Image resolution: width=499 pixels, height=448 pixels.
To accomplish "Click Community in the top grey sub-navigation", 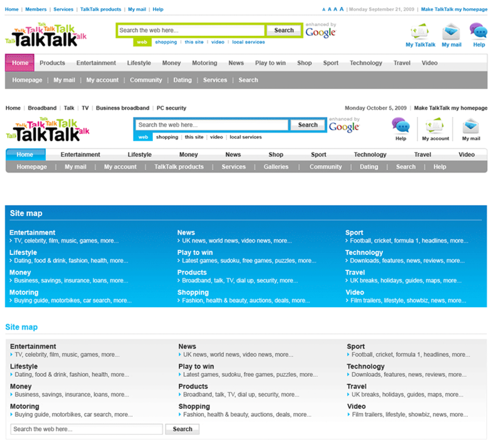I will point(146,80).
